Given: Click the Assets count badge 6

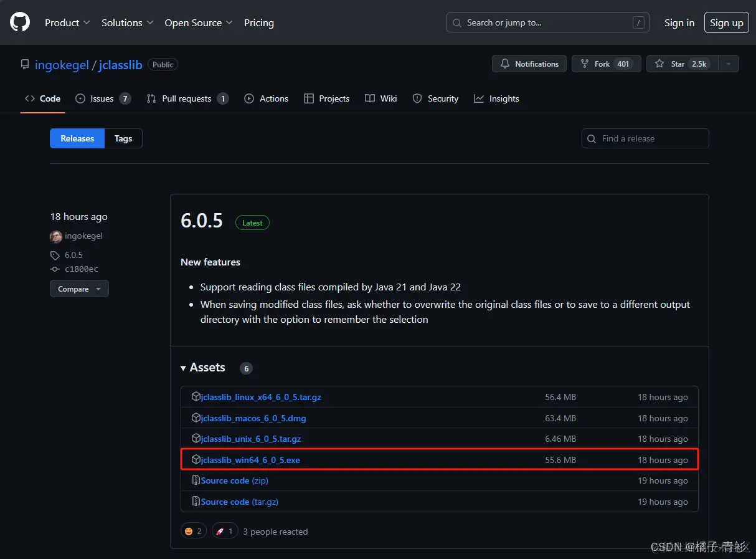Looking at the screenshot, I should (247, 368).
